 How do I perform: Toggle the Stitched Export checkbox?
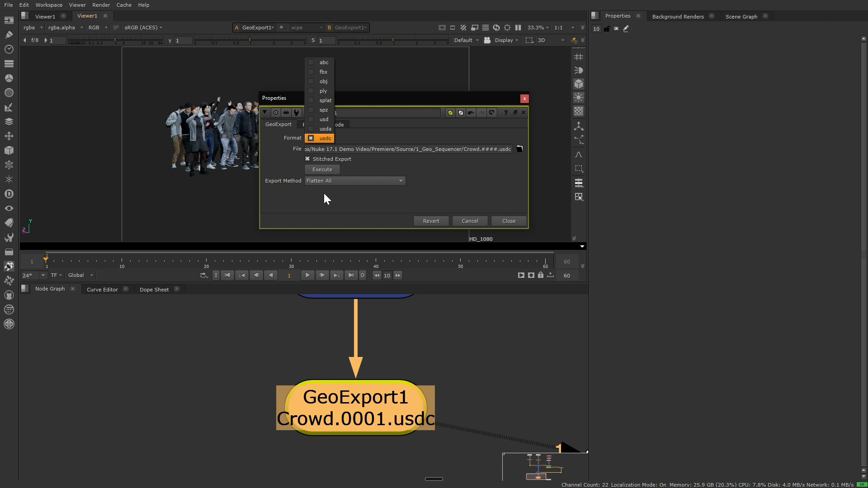point(307,159)
